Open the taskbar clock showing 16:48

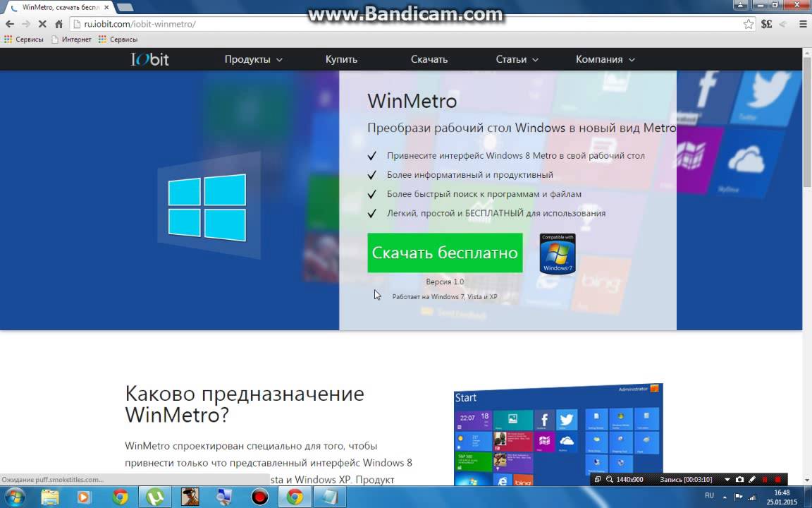pyautogui.click(x=782, y=497)
